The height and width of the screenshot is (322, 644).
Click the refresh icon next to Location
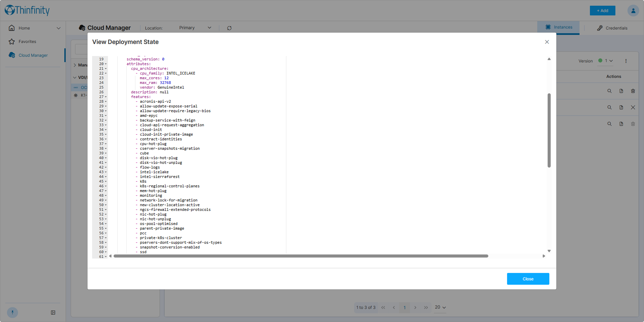point(229,28)
